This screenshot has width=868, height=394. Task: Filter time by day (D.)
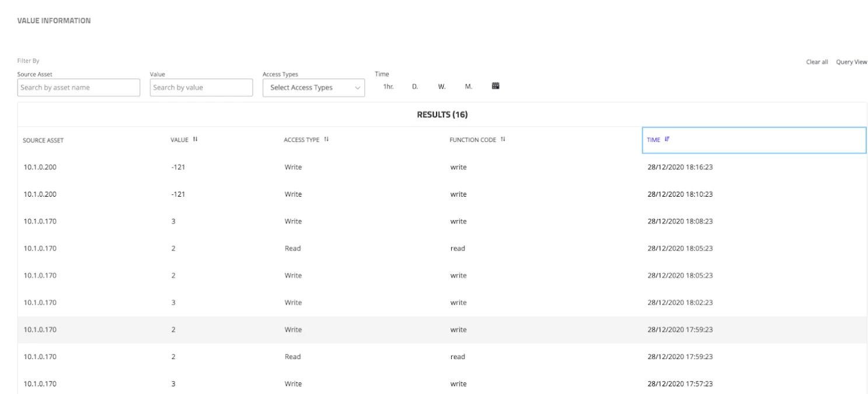coord(415,87)
